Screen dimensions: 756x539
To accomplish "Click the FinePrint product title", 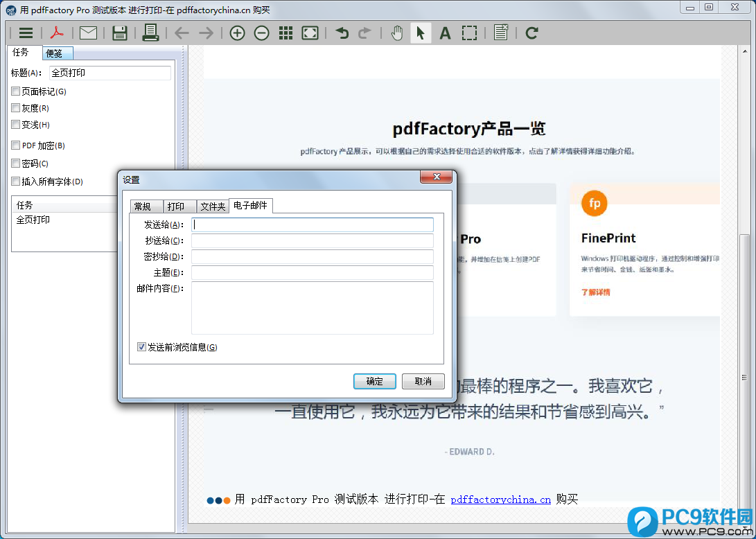I will click(x=608, y=238).
